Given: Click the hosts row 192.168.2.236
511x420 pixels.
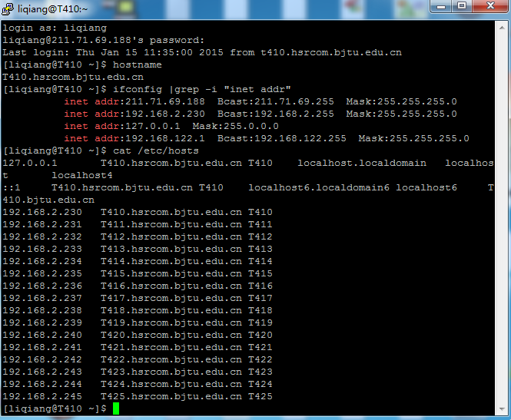Looking at the screenshot, I should click(x=138, y=286).
